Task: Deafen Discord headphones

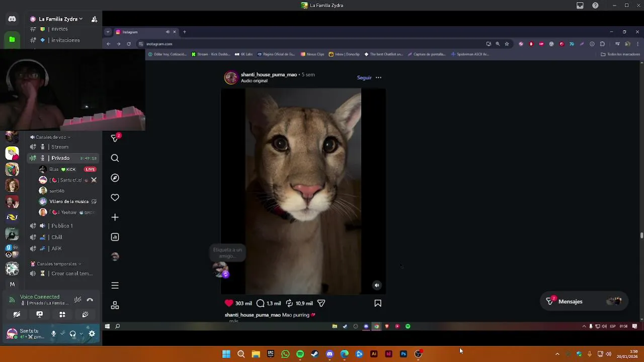Action: click(72, 333)
